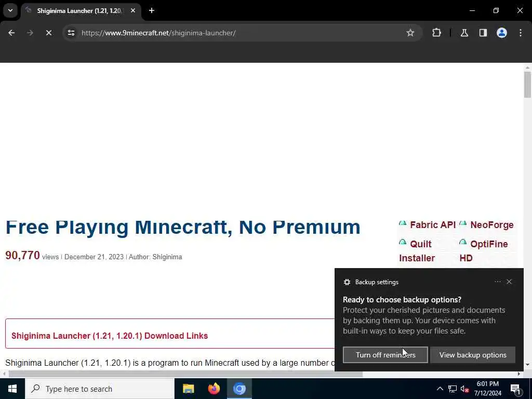532x399 pixels.
Task: Click the forward navigation arrow
Action: (x=30, y=33)
